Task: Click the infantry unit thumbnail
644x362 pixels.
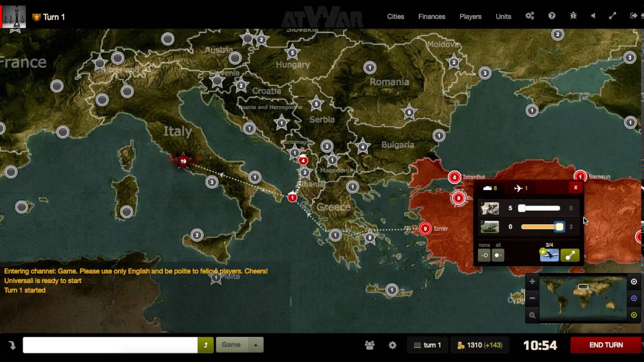Action: [x=490, y=208]
